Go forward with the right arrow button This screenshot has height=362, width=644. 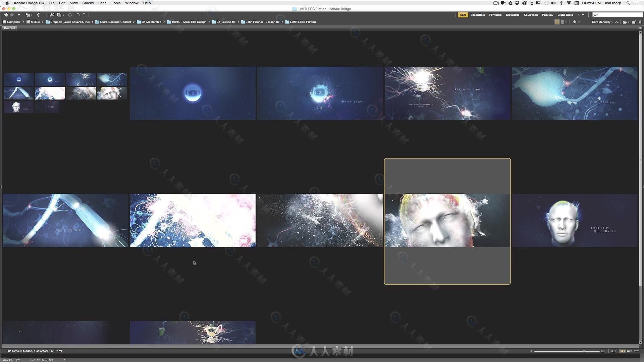coord(12,15)
